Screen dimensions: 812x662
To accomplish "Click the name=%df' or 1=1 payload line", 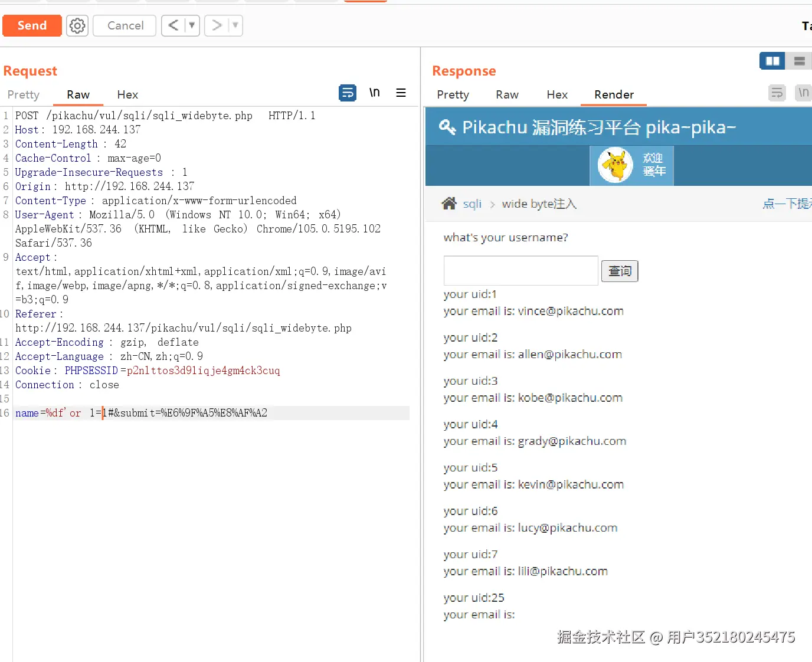I will tap(142, 413).
